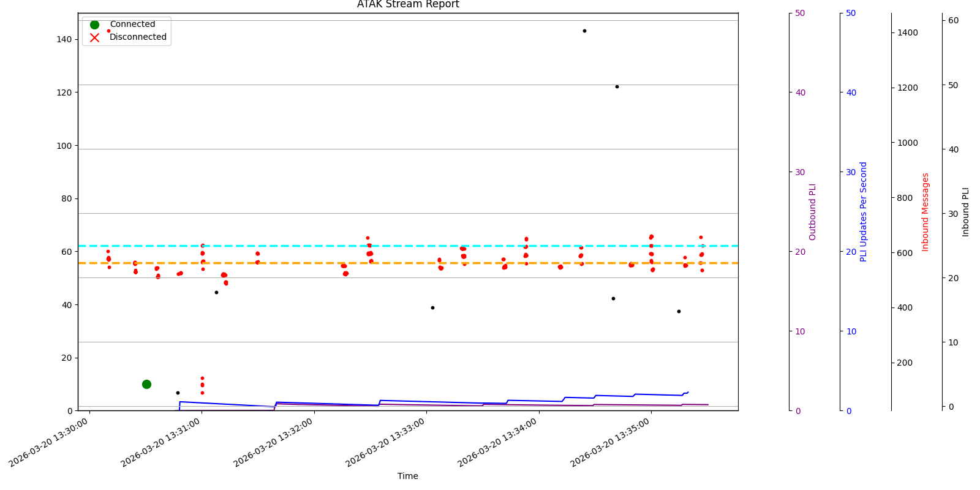Click the black data point near 143

point(584,31)
